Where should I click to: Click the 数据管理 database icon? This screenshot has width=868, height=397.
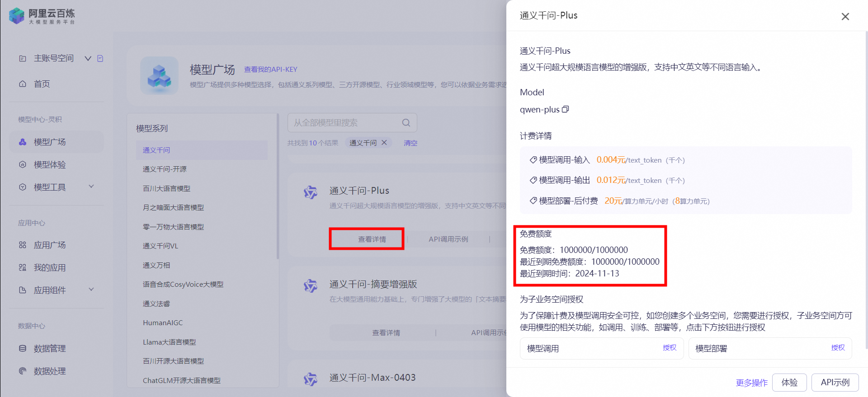[23, 348]
